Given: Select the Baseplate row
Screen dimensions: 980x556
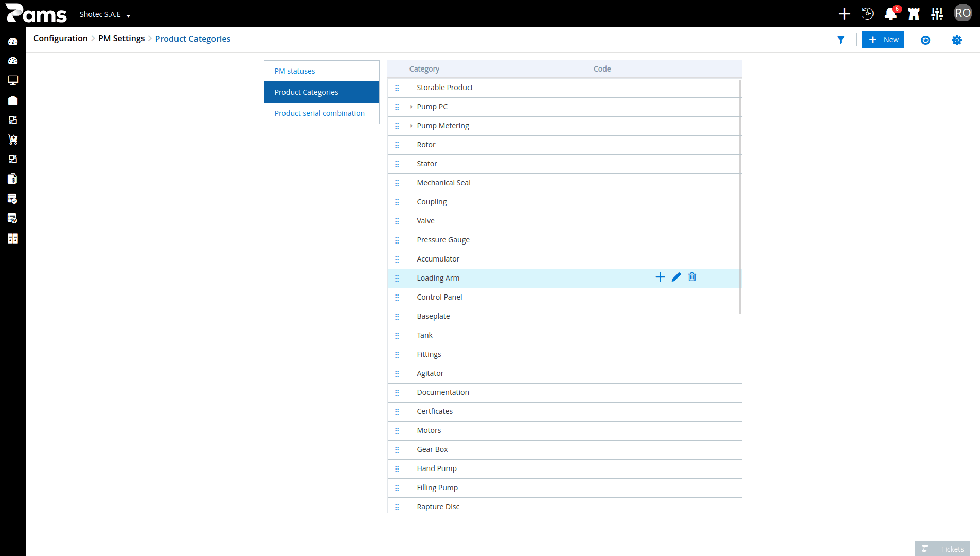Looking at the screenshot, I should click(x=564, y=317).
